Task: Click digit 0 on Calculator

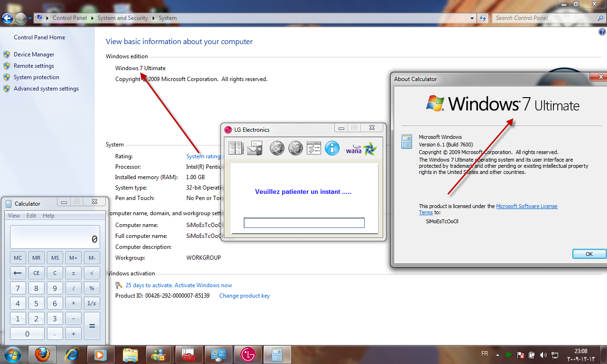Action: point(27,334)
